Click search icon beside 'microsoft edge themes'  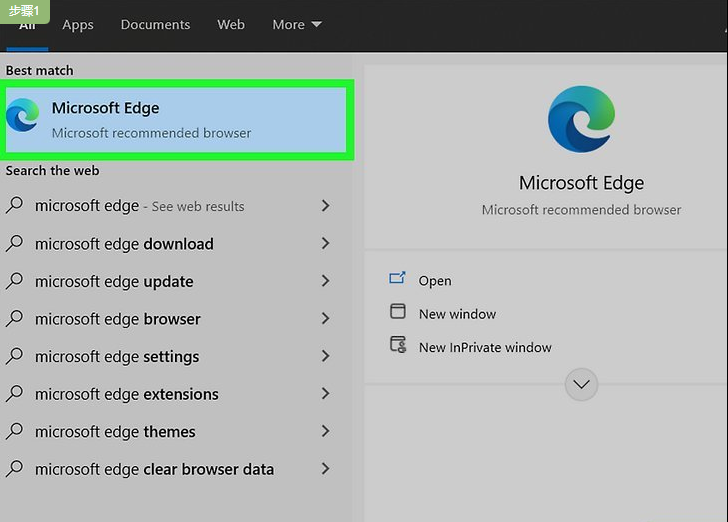(14, 431)
